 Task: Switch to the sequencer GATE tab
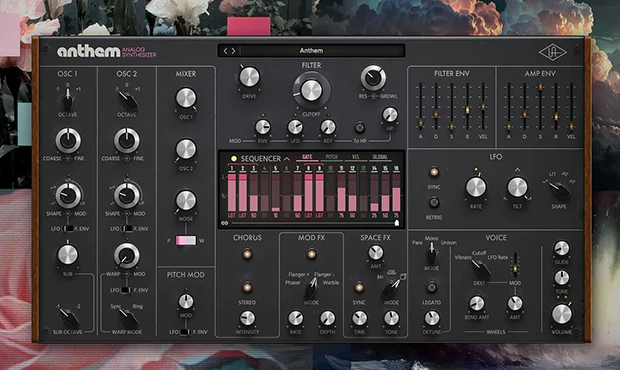307,157
